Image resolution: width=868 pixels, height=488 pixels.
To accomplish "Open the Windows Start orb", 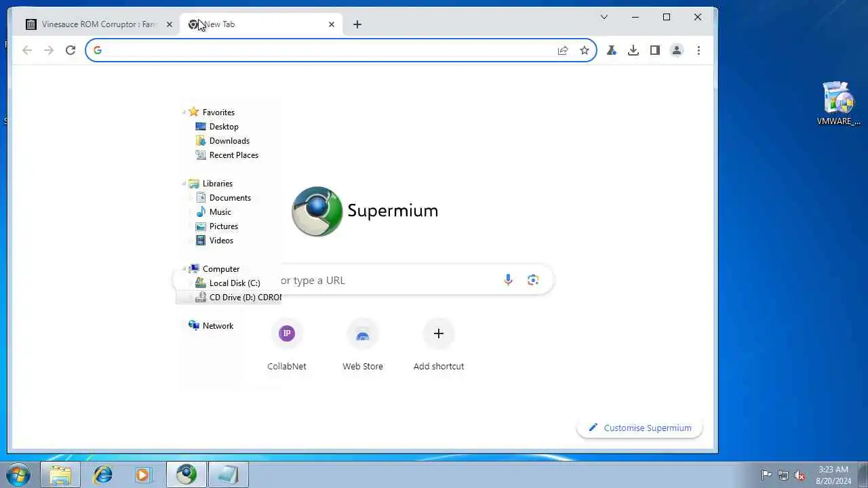I will pyautogui.click(x=18, y=474).
